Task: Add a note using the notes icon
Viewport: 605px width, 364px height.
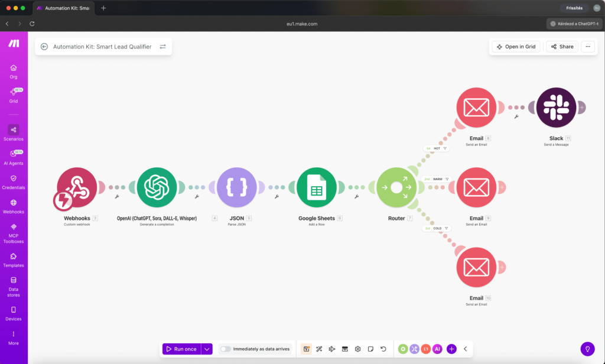Action: point(370,349)
